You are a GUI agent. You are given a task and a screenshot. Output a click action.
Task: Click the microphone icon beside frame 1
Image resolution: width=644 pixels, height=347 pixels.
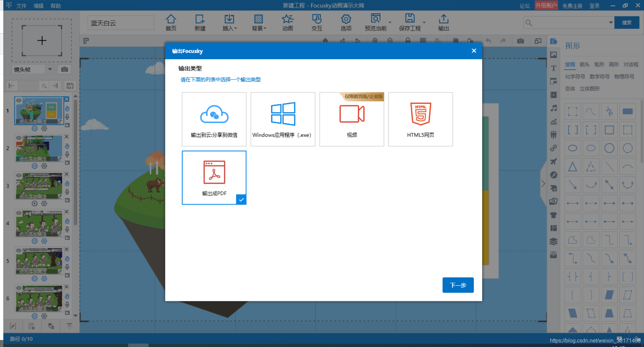coord(67,117)
